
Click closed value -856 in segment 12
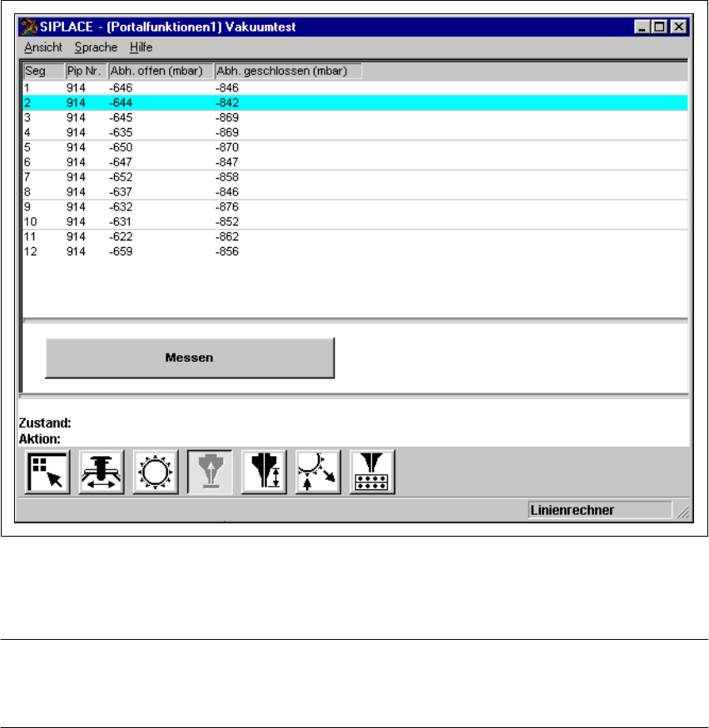[227, 251]
